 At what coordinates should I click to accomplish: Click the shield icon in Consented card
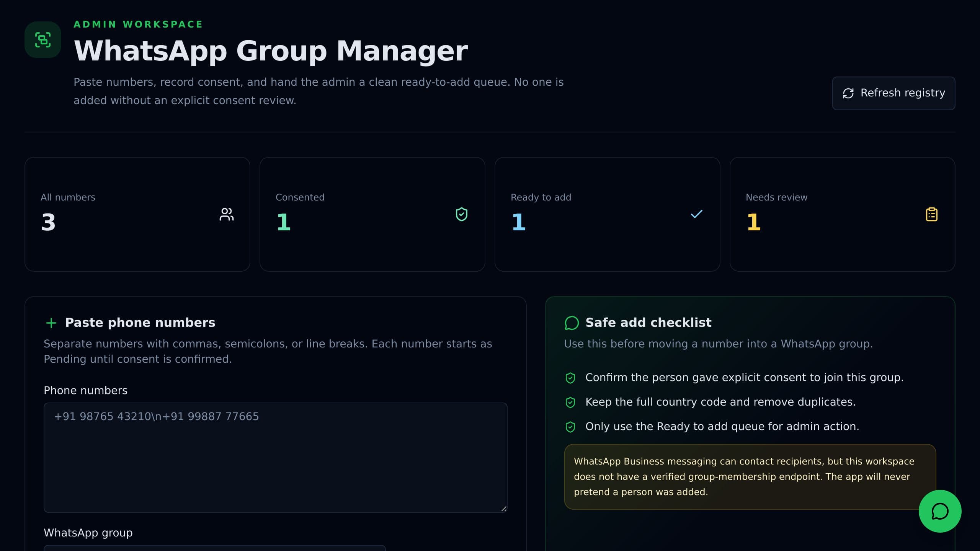pos(462,214)
